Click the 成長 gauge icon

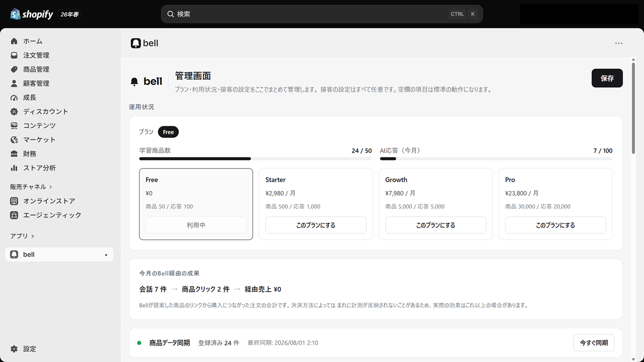(14, 97)
